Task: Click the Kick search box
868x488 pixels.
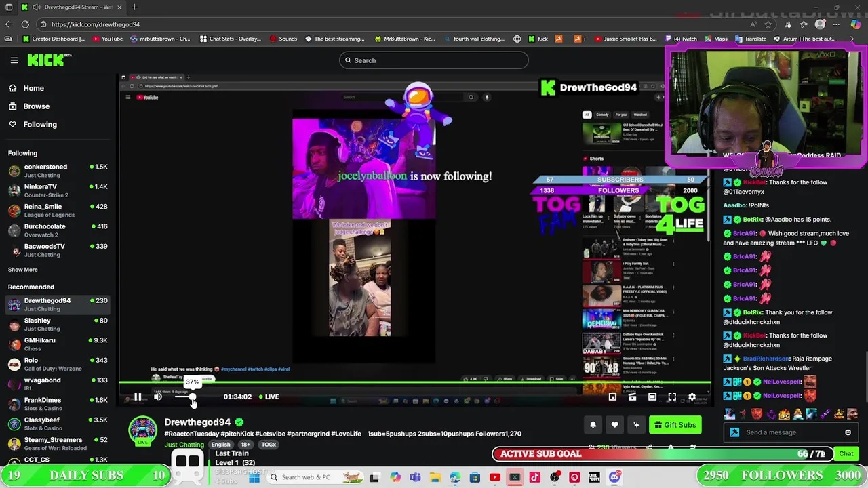Action: tap(433, 60)
